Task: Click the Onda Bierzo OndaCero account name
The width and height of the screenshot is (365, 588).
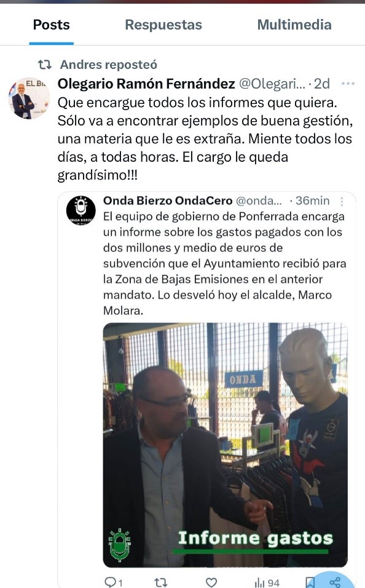Action: coord(168,201)
